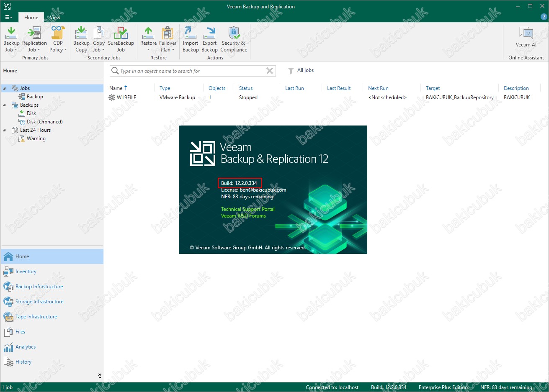Open the Analytics navigation view
Image resolution: width=549 pixels, height=392 pixels.
point(52,347)
